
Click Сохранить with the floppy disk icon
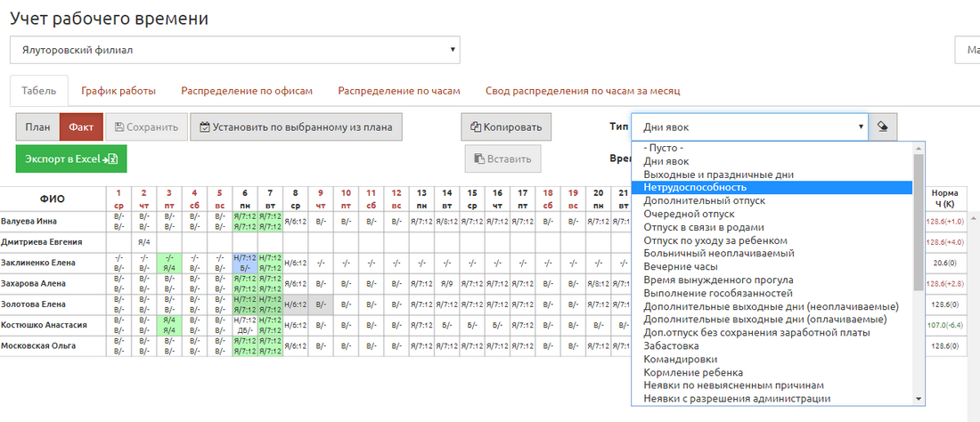click(x=147, y=126)
